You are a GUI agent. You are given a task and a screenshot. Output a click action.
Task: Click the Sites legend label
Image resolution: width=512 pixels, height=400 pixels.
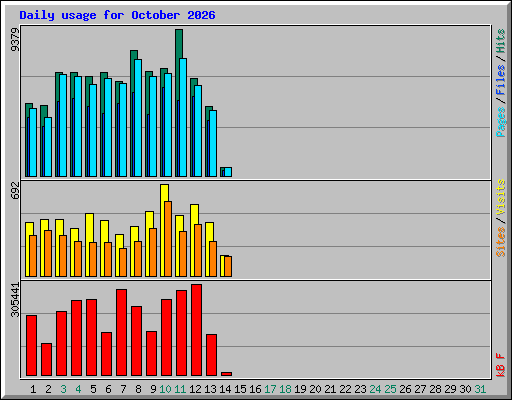click(x=500, y=242)
